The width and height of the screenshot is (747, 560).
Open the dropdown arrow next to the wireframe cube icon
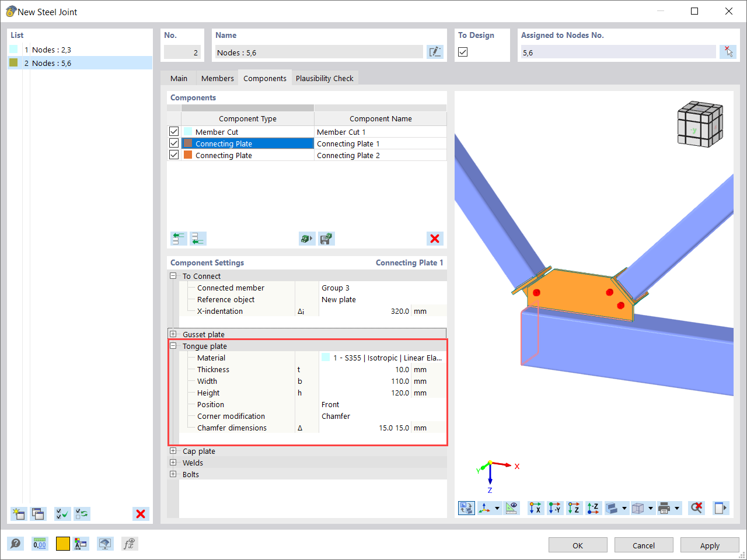click(x=651, y=508)
